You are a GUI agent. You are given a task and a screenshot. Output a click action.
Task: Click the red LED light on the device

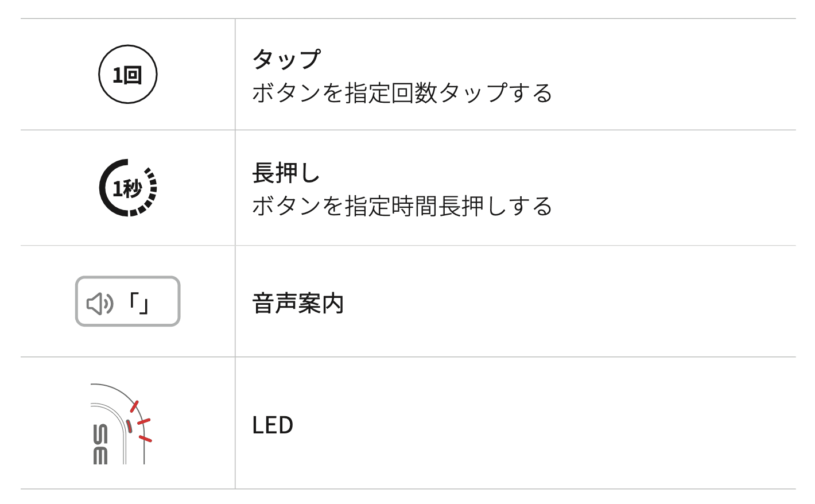(x=129, y=426)
